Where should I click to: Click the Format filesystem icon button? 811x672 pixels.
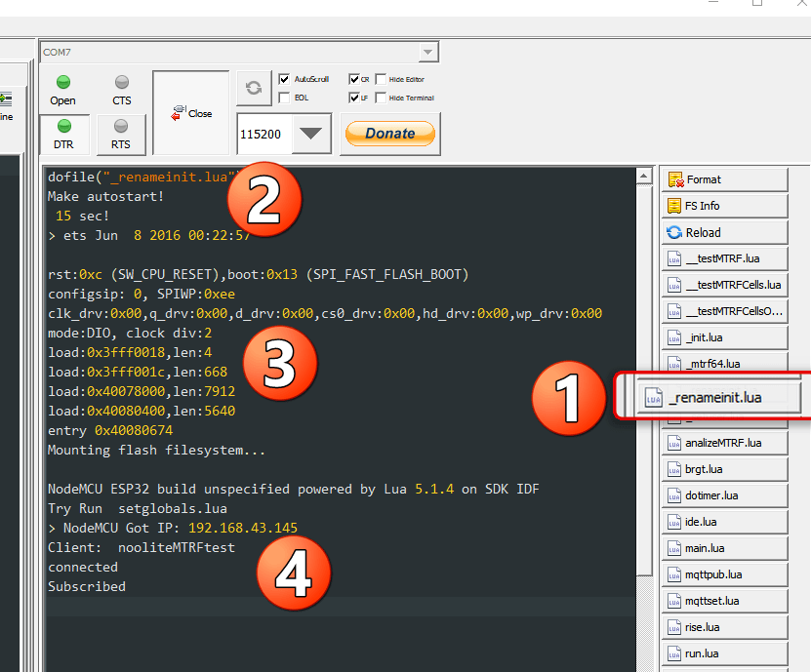point(724,179)
